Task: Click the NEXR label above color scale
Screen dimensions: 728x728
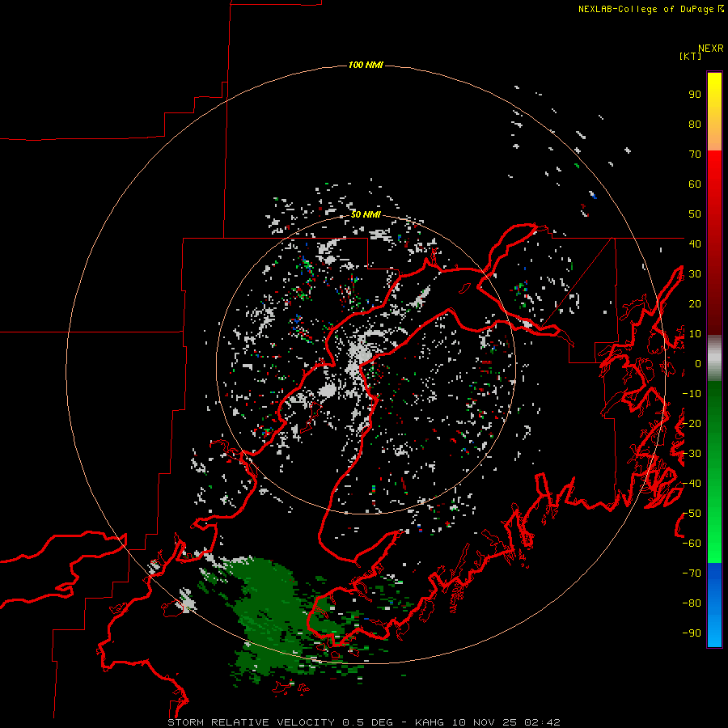Action: coord(711,49)
